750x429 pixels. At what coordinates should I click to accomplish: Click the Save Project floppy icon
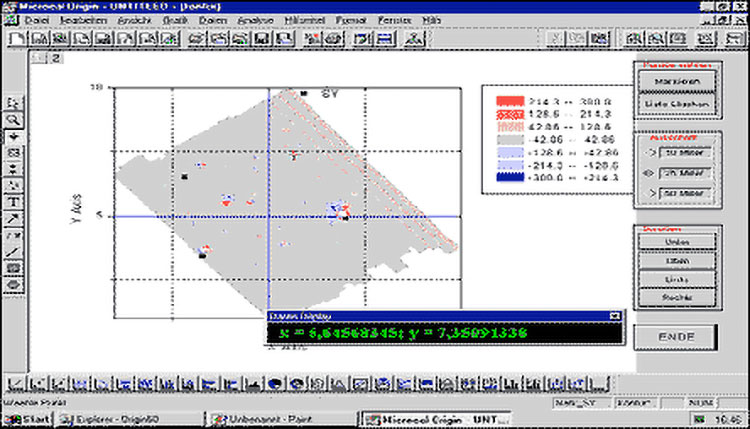262,38
